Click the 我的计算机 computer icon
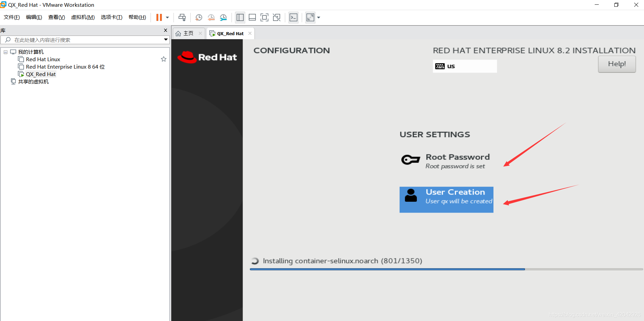 pos(13,52)
